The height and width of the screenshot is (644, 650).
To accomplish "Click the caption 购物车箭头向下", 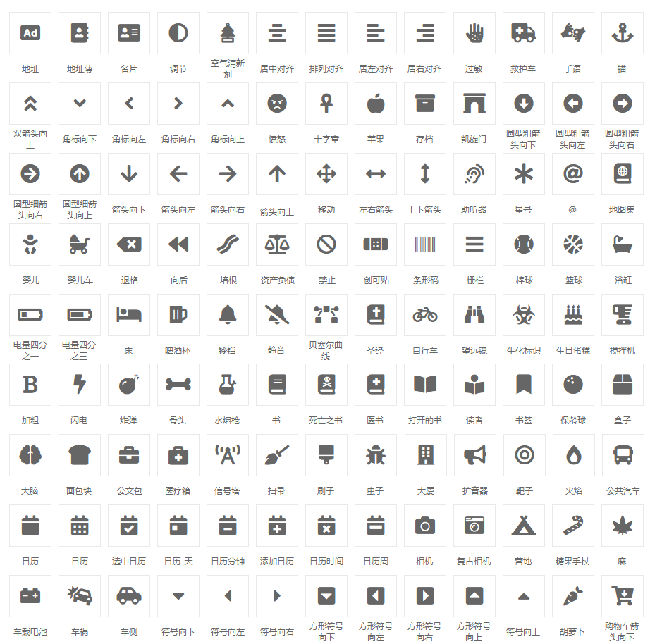I will (623, 631).
